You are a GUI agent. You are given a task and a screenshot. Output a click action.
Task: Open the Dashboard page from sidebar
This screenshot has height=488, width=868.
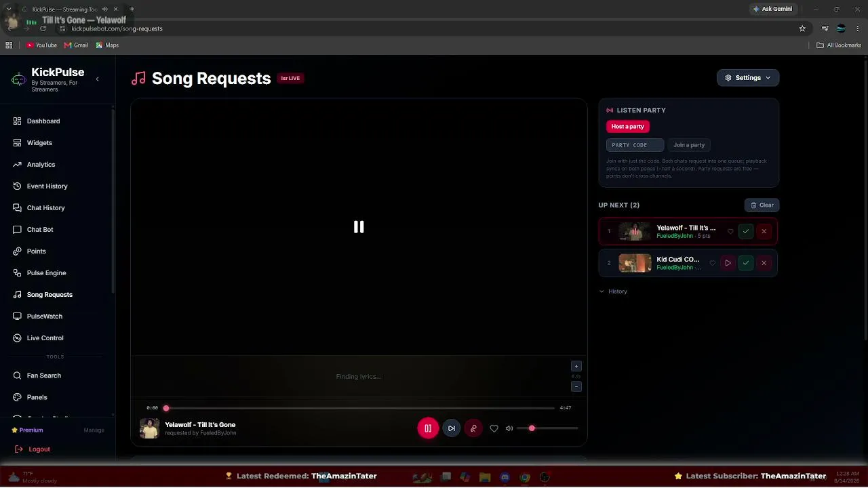click(x=43, y=121)
